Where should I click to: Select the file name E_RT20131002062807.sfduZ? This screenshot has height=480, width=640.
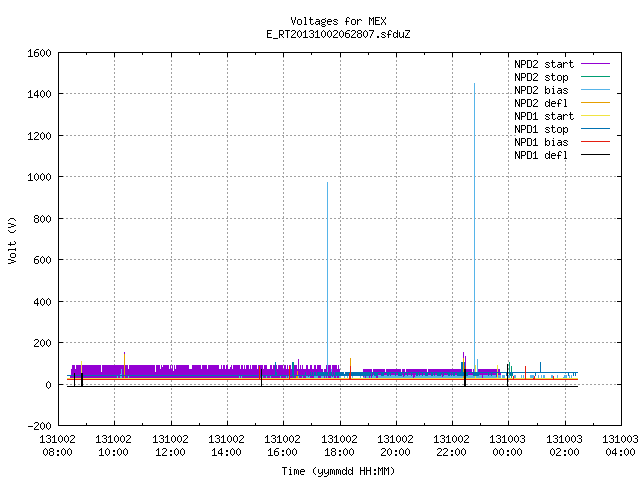[x=338, y=34]
